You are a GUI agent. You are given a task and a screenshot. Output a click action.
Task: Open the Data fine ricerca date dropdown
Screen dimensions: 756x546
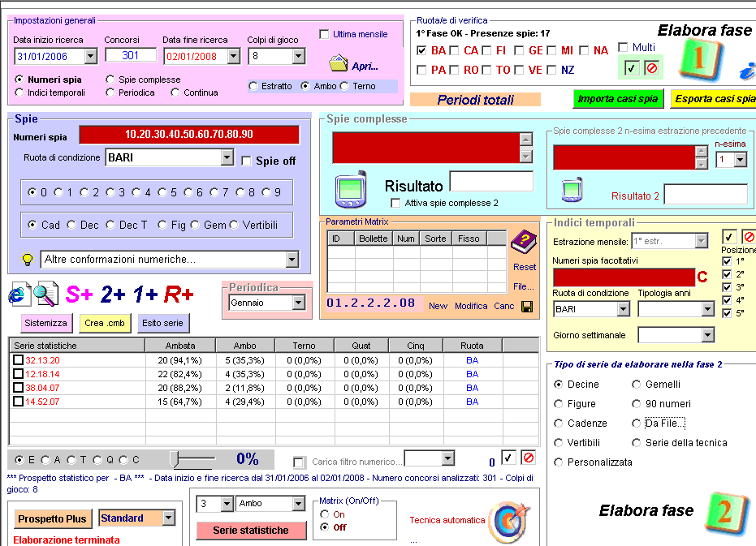(233, 56)
